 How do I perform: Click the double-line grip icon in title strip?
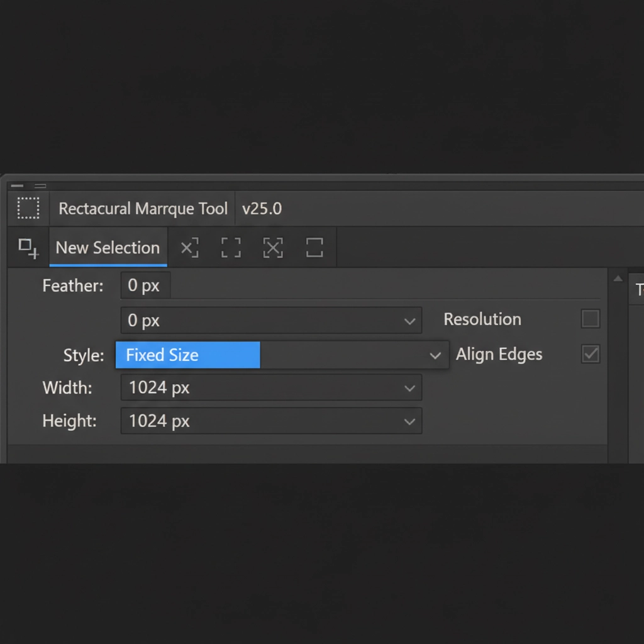pos(40,186)
